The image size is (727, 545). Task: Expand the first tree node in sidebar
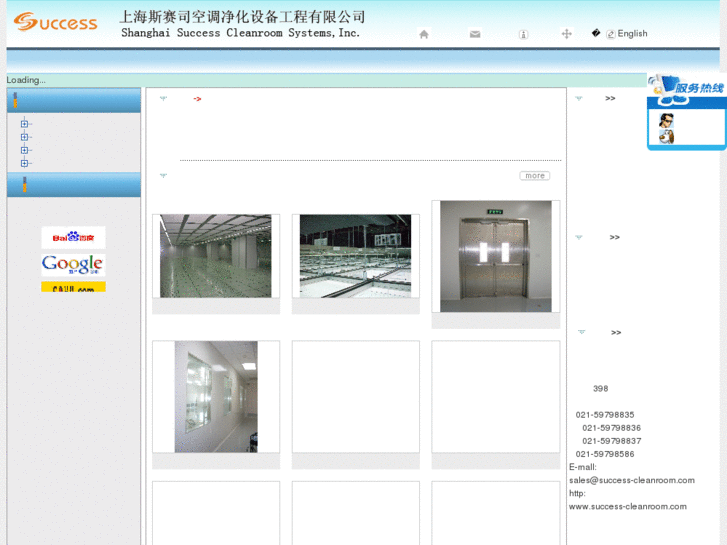pos(24,124)
